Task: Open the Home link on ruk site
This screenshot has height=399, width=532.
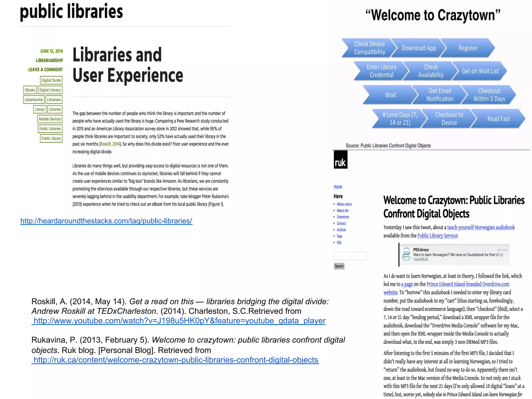Action: click(338, 187)
